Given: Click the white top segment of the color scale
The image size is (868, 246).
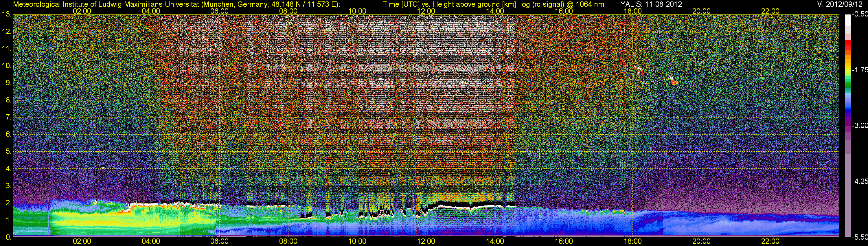Looking at the screenshot, I should [847, 20].
